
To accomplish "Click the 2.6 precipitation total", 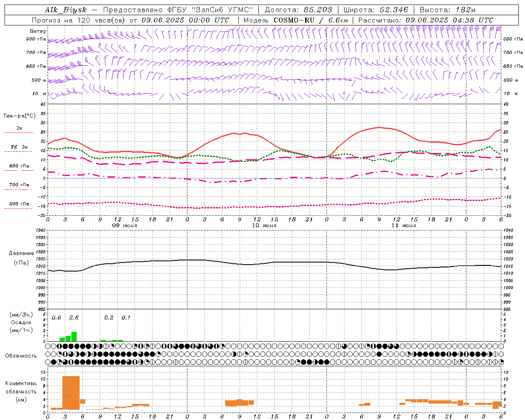I will click(74, 318).
